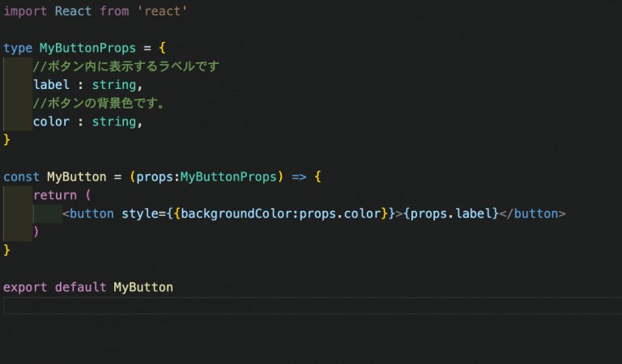
Task: Click the color property name in the type
Action: (x=51, y=121)
